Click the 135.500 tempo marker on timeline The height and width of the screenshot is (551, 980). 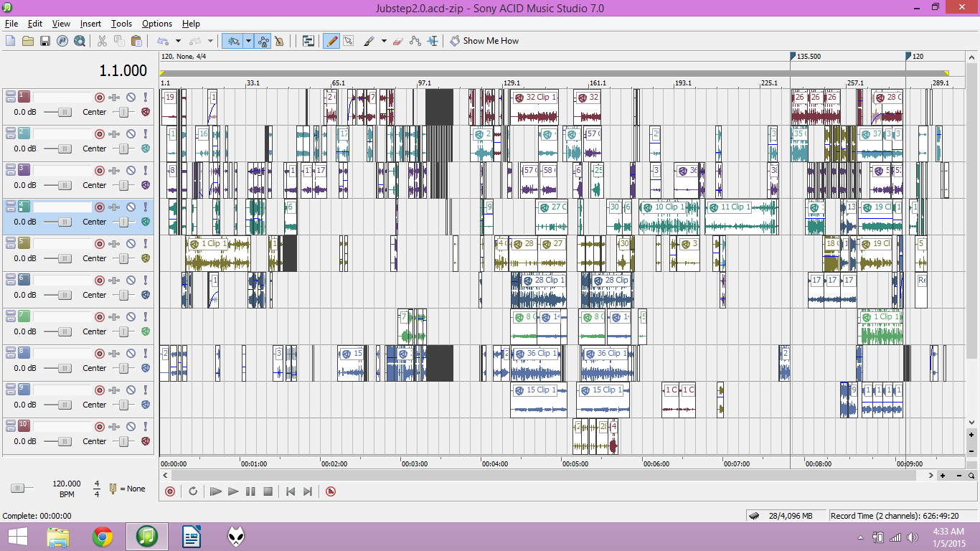coord(793,56)
